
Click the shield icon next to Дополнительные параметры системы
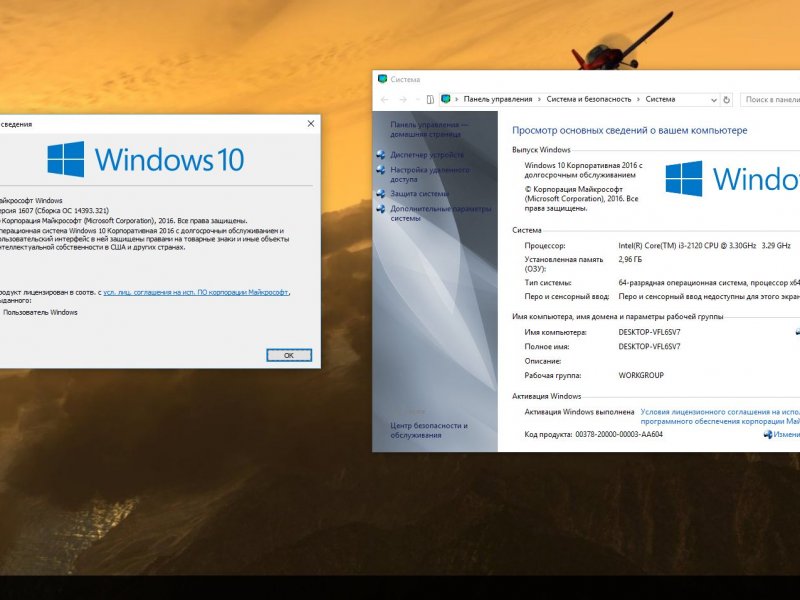[x=381, y=209]
